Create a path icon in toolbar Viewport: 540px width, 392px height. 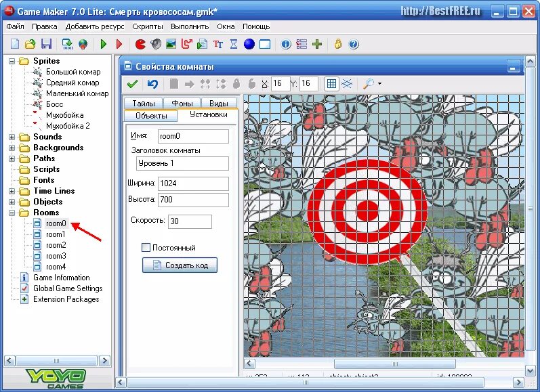click(x=186, y=44)
